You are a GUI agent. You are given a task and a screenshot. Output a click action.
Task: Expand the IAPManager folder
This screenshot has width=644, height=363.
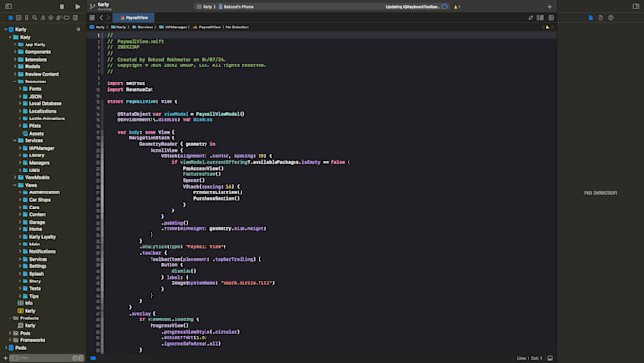(x=20, y=148)
